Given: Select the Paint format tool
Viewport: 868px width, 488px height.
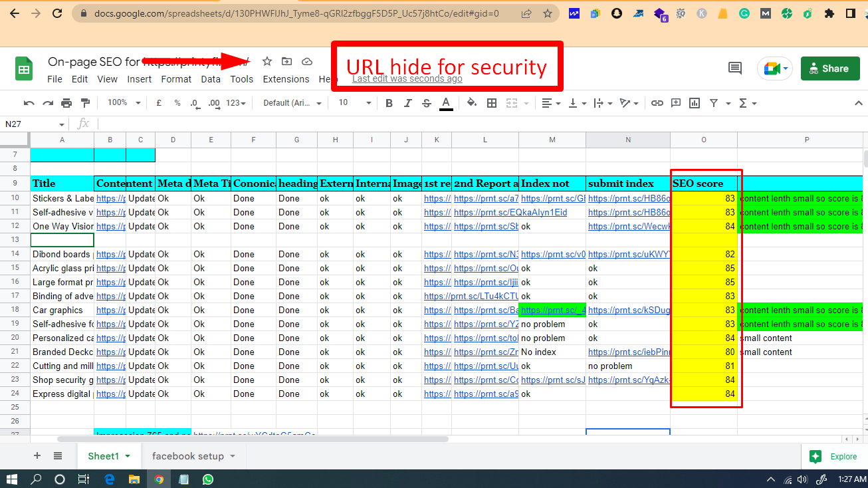Looking at the screenshot, I should [85, 103].
